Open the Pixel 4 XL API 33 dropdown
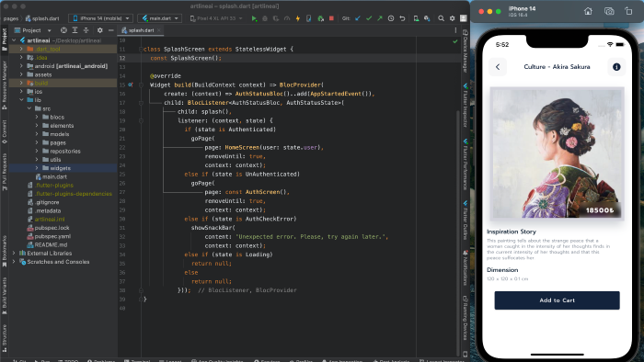 [x=216, y=18]
